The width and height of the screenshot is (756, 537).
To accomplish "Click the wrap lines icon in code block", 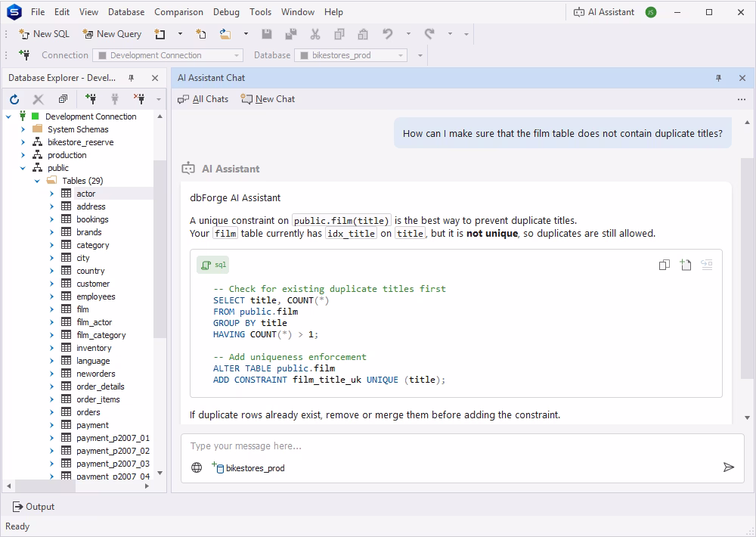I will pos(707,265).
